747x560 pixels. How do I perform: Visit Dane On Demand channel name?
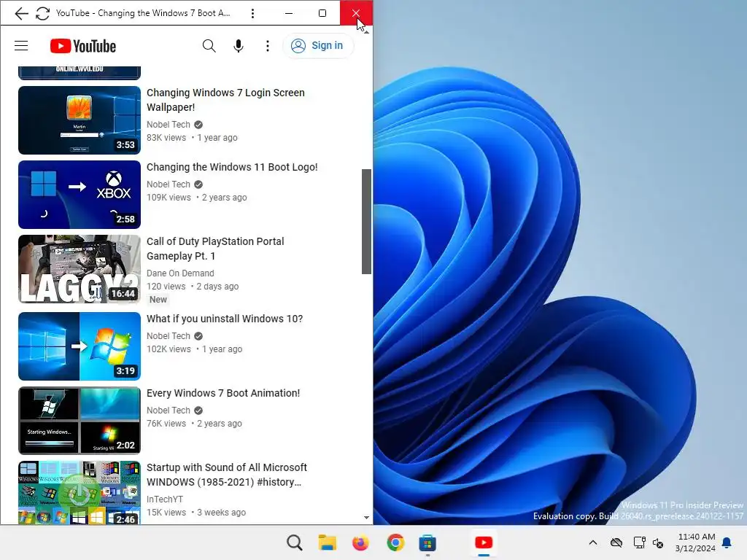(x=180, y=273)
